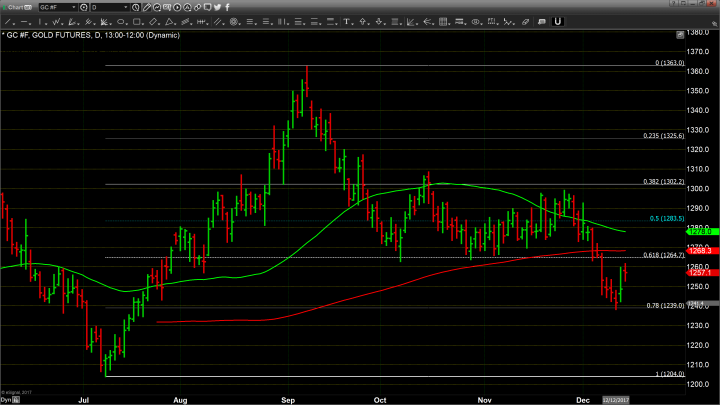This screenshot has width=720, height=405.
Task: Toggle the magnet snap mode button
Action: [x=557, y=22]
